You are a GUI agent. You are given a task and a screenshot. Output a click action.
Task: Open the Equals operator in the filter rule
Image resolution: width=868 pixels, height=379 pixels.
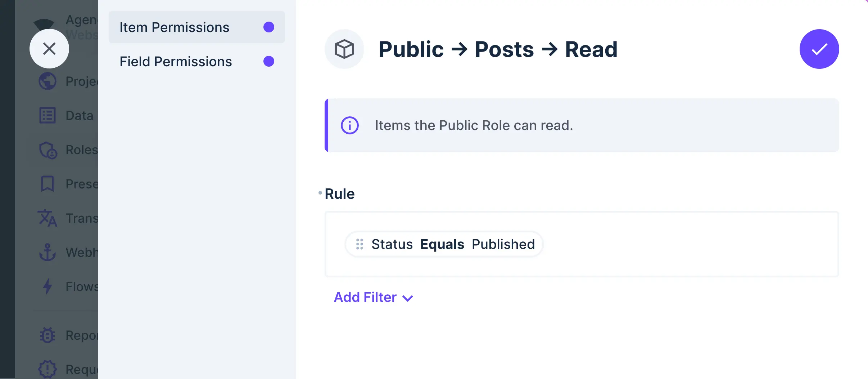[x=442, y=244]
